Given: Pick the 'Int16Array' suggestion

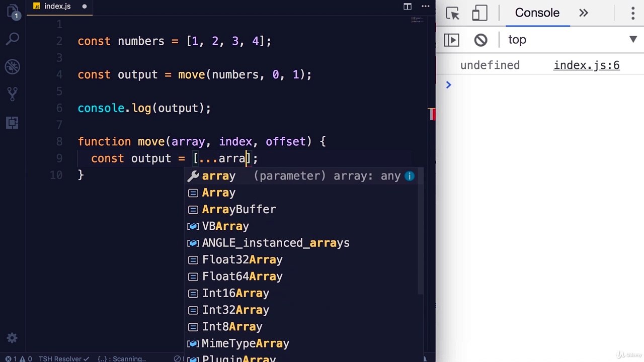Looking at the screenshot, I should point(300,293).
